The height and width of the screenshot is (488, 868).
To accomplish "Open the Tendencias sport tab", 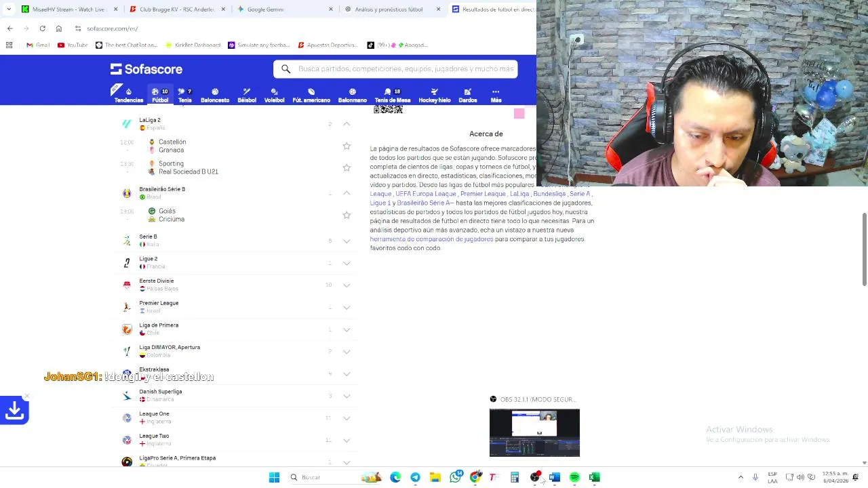I will tap(128, 95).
